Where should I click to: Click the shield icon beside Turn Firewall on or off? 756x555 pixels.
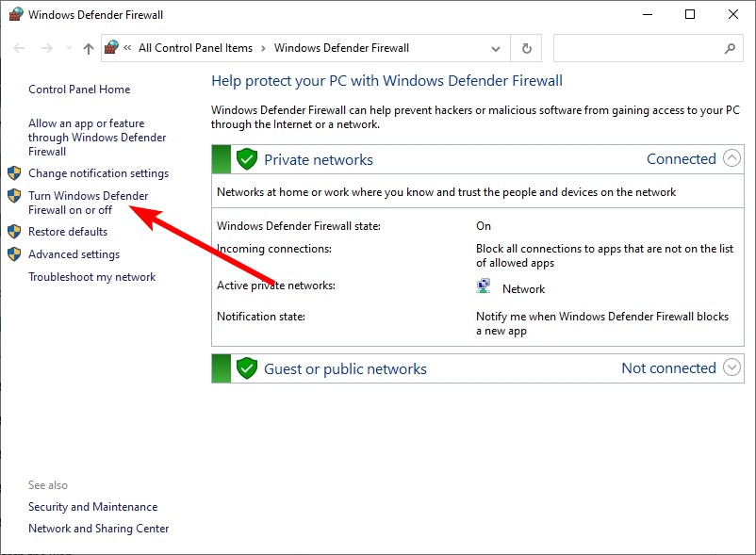pos(14,196)
